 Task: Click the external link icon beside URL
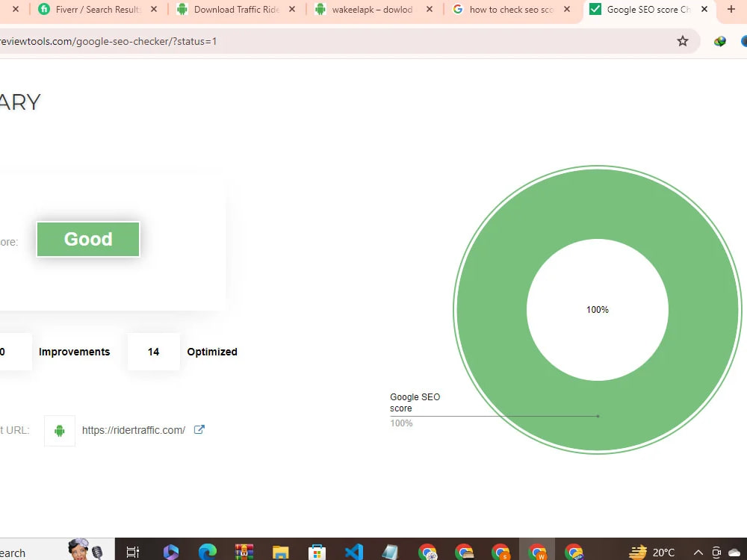click(199, 429)
